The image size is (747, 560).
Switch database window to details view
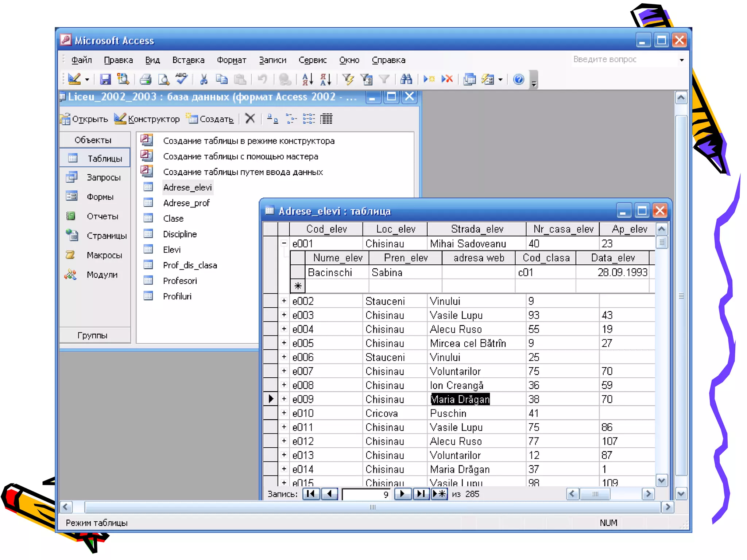click(x=326, y=119)
